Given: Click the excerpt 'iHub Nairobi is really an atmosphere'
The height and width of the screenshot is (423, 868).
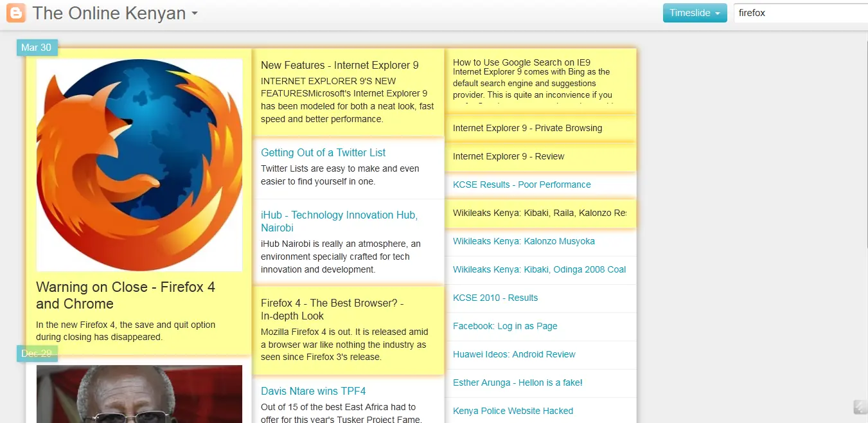Looking at the screenshot, I should [x=341, y=256].
